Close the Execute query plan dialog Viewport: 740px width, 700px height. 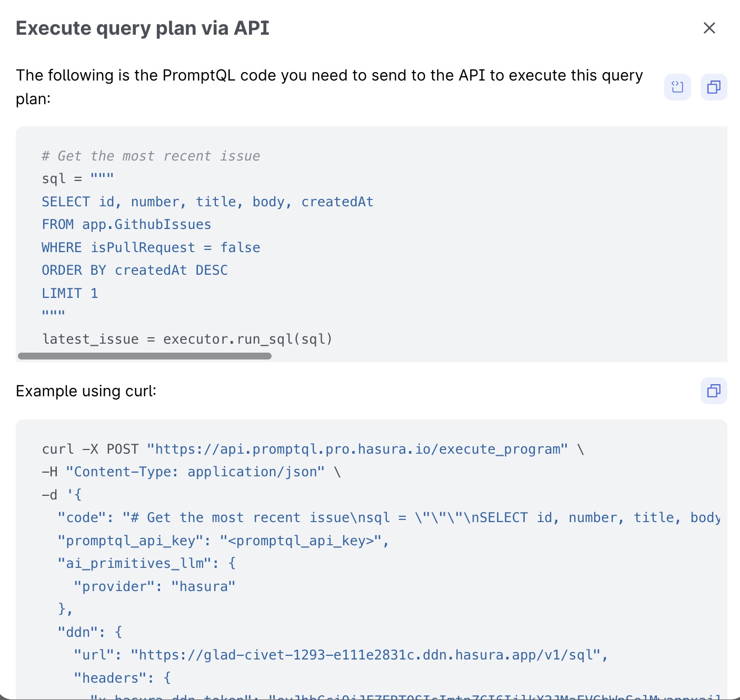pos(709,28)
